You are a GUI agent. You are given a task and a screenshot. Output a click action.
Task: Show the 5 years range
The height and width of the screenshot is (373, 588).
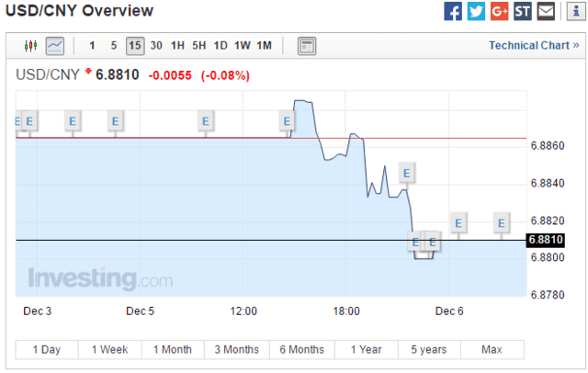click(429, 349)
